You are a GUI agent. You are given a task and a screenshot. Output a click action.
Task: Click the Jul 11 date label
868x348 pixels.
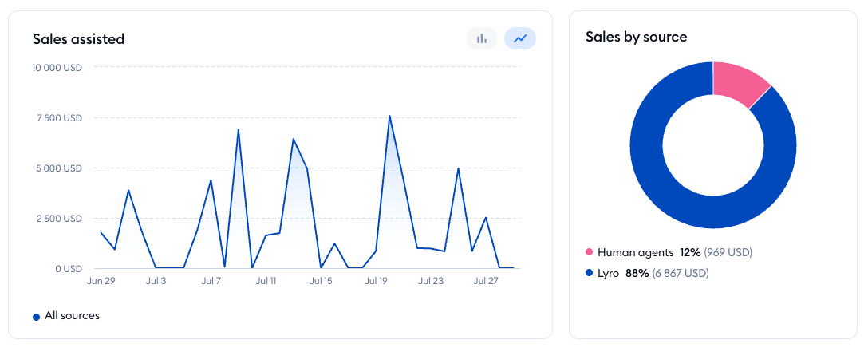coord(266,282)
